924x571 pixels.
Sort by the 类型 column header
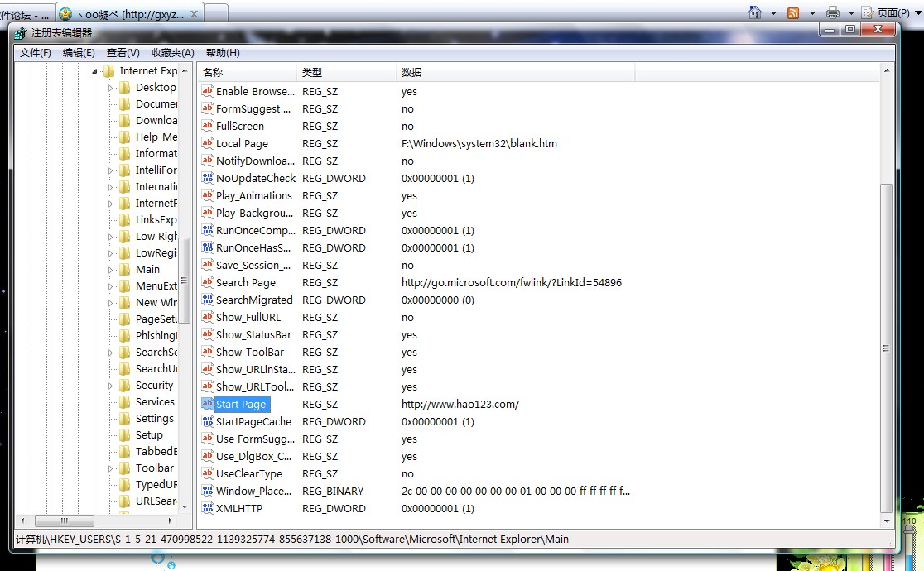[x=346, y=73]
